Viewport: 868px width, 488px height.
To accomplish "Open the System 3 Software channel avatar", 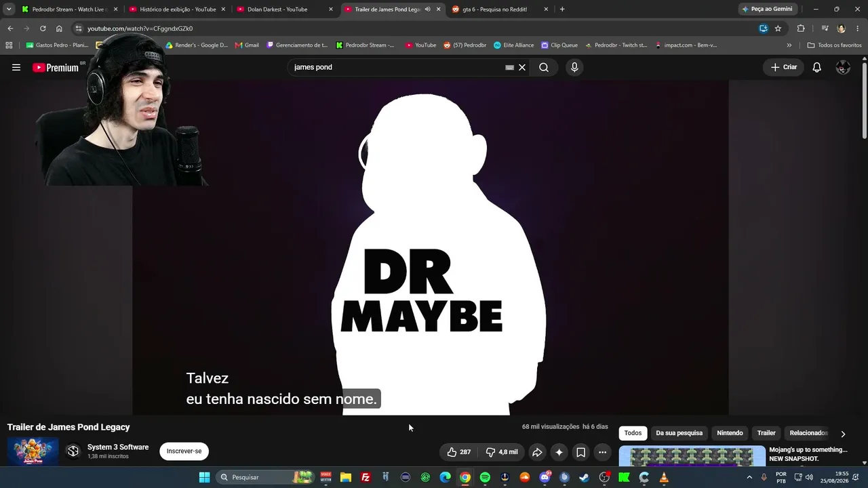I will coord(73,451).
